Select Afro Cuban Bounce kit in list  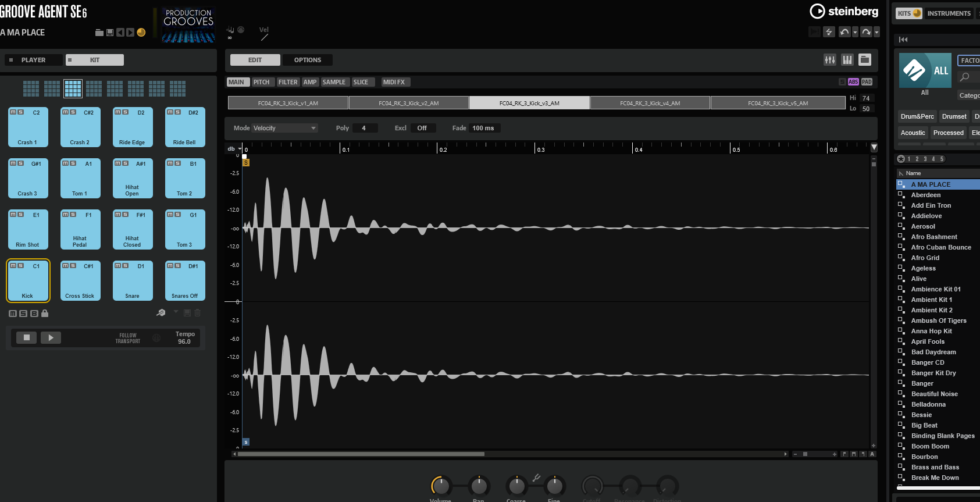point(940,247)
